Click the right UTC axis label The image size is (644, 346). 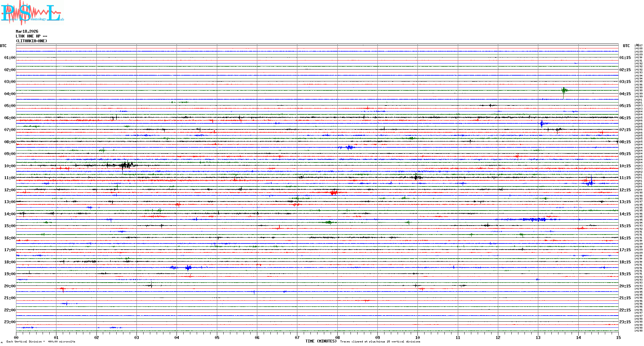[626, 46]
